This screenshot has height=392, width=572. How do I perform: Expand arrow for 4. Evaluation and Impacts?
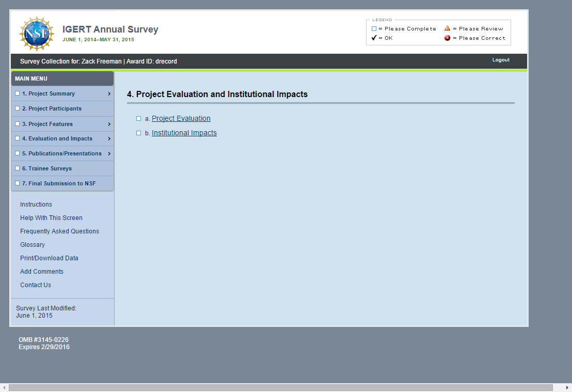[x=109, y=139]
